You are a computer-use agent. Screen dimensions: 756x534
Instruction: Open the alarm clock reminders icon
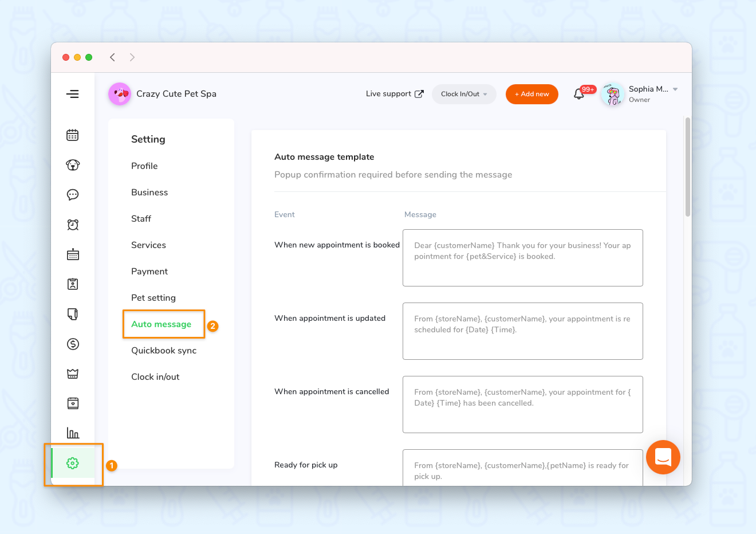coord(73,225)
